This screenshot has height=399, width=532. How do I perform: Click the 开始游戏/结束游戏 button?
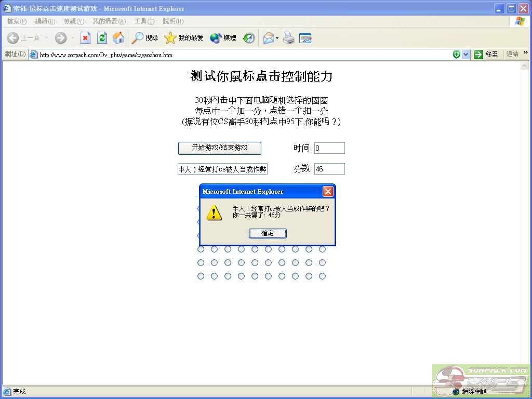[x=219, y=148]
